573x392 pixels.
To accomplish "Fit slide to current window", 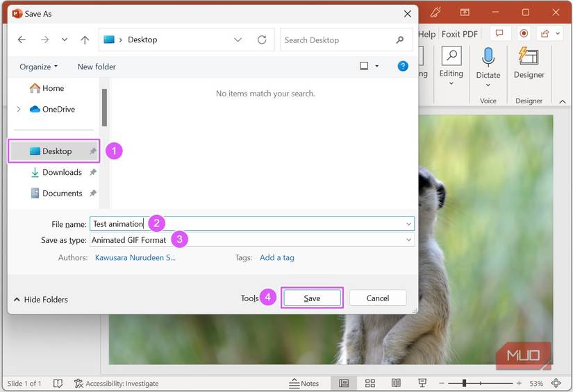I will tap(556, 383).
